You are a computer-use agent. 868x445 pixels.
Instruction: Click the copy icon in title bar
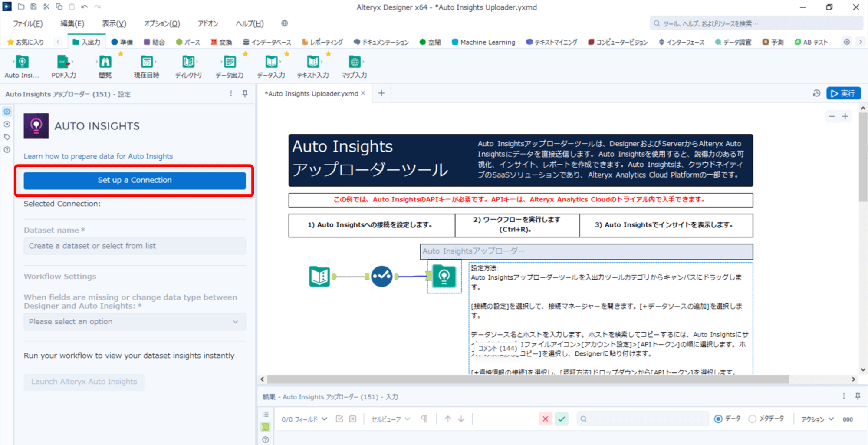tap(59, 7)
